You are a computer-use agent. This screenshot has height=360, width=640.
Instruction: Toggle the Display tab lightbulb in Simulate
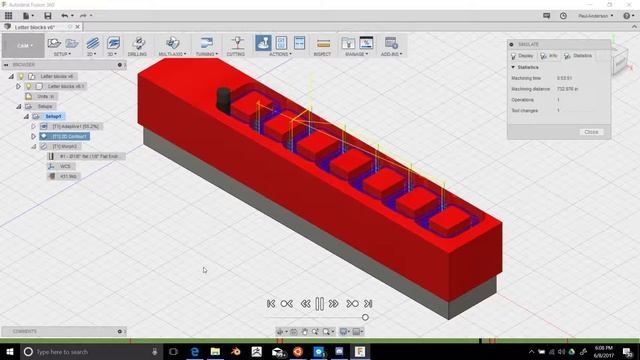(x=513, y=56)
